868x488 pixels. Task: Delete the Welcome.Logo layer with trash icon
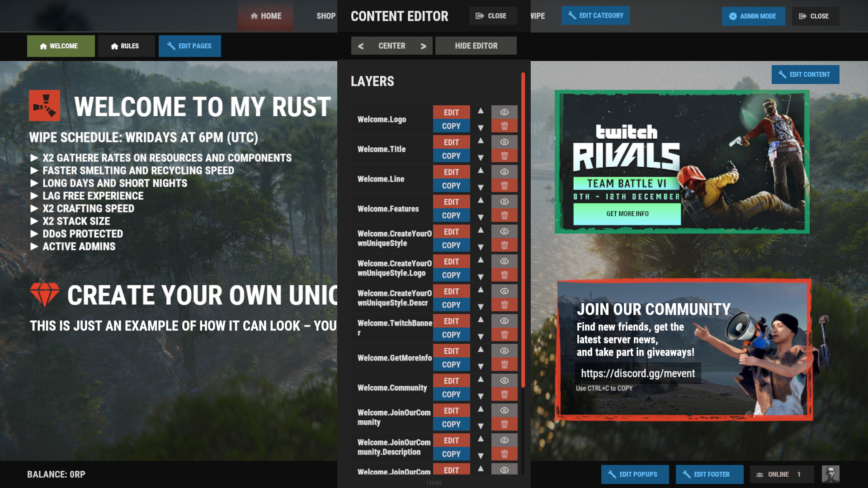[504, 126]
